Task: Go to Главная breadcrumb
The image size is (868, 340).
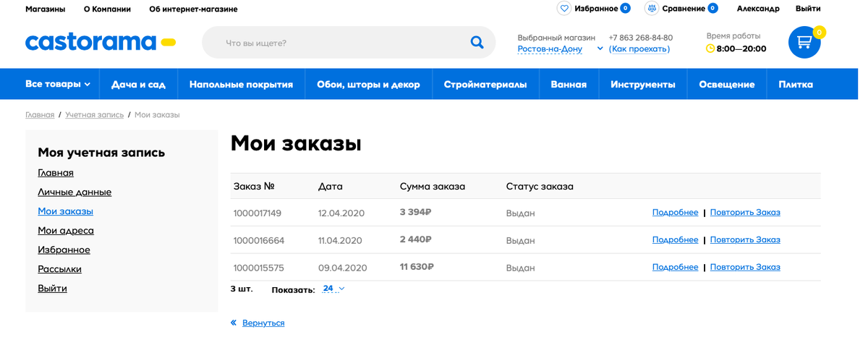Action: [40, 115]
